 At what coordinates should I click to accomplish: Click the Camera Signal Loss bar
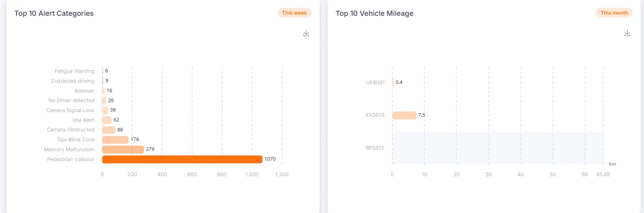coord(105,110)
